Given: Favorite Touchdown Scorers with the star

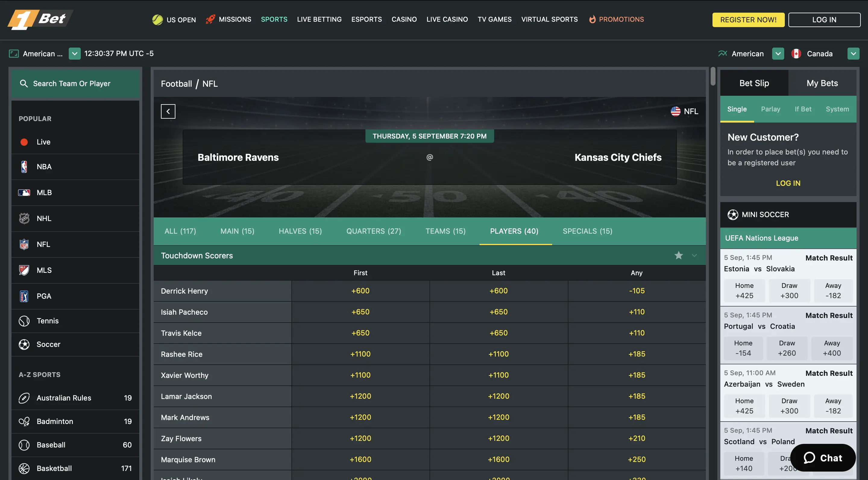Looking at the screenshot, I should [x=679, y=255].
